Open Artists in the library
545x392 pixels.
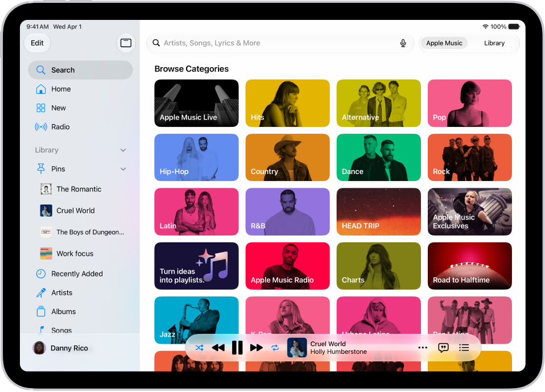point(80,292)
